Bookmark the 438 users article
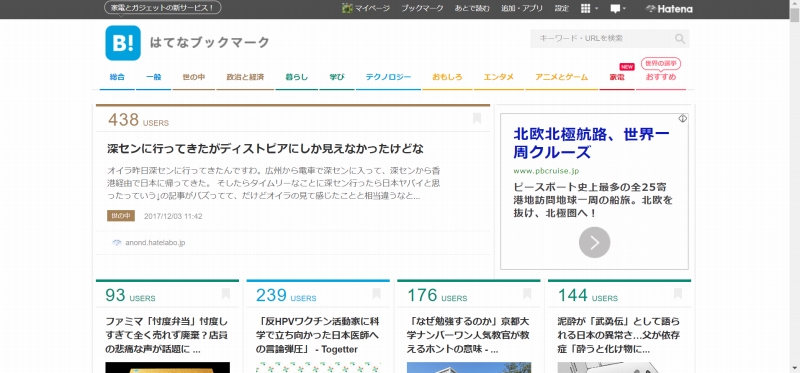The height and width of the screenshot is (373, 800). tap(477, 118)
